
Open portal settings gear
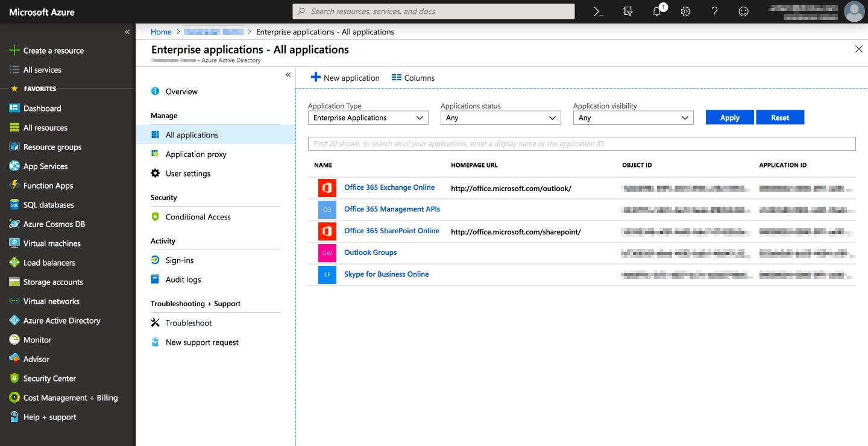click(685, 11)
